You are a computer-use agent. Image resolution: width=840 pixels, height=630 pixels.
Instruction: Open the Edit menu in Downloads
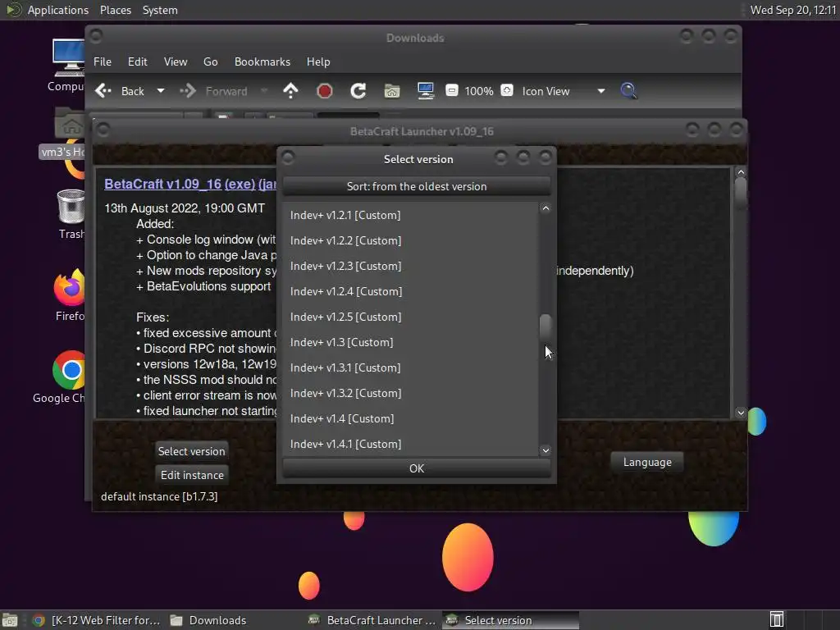pyautogui.click(x=137, y=62)
